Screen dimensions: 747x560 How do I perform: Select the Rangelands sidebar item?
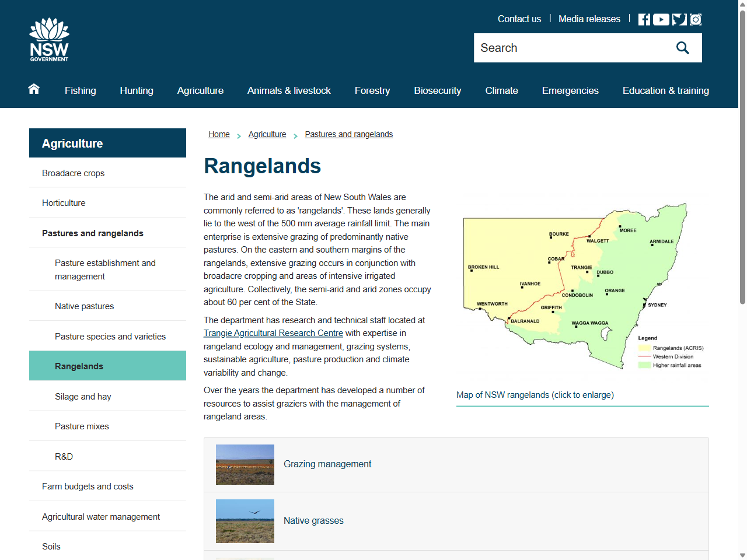click(x=79, y=366)
